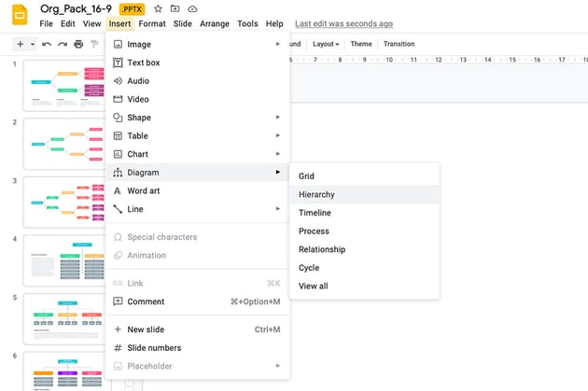This screenshot has height=391, width=588.
Task: Select Hierarchy from the Diagram submenu
Action: pyautogui.click(x=316, y=194)
